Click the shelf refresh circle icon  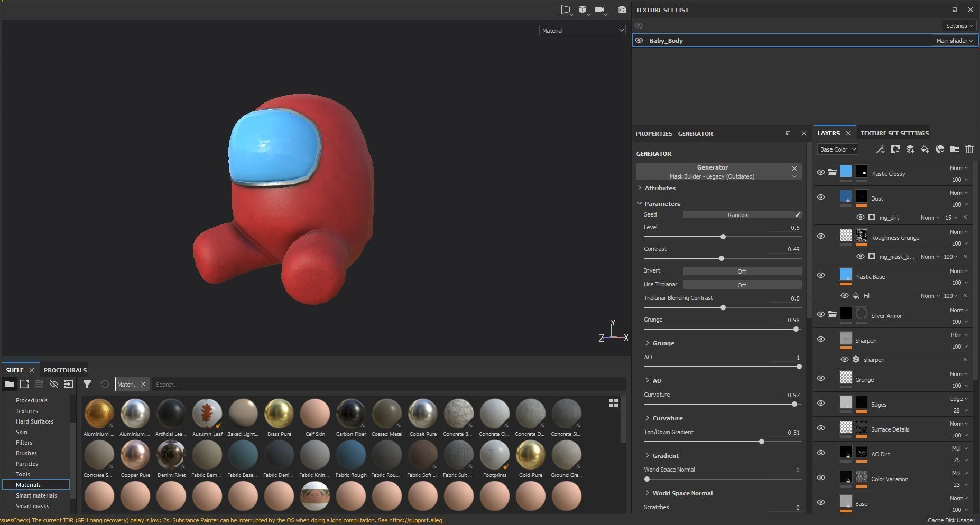(x=105, y=384)
